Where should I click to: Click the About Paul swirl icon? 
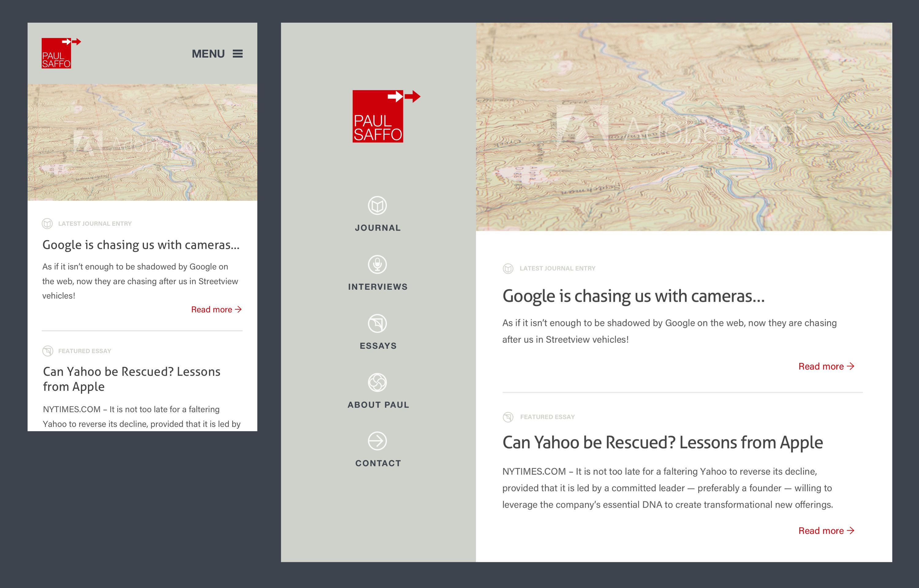377,383
